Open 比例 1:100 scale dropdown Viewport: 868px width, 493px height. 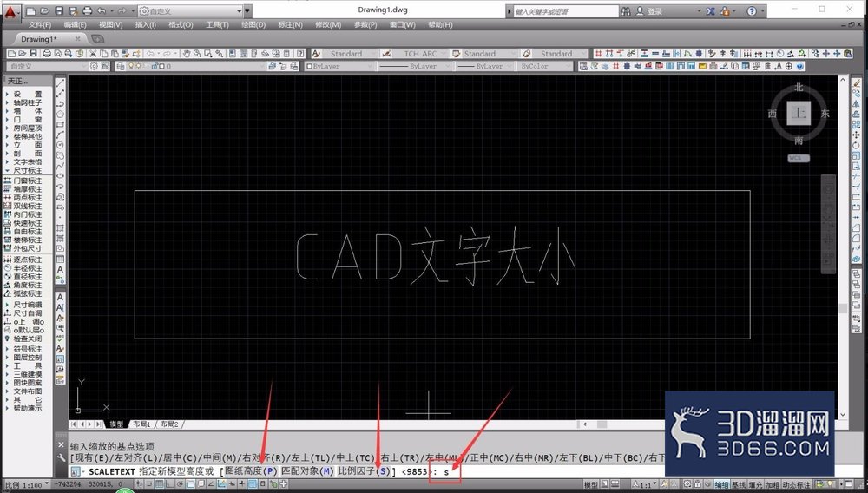pos(26,485)
